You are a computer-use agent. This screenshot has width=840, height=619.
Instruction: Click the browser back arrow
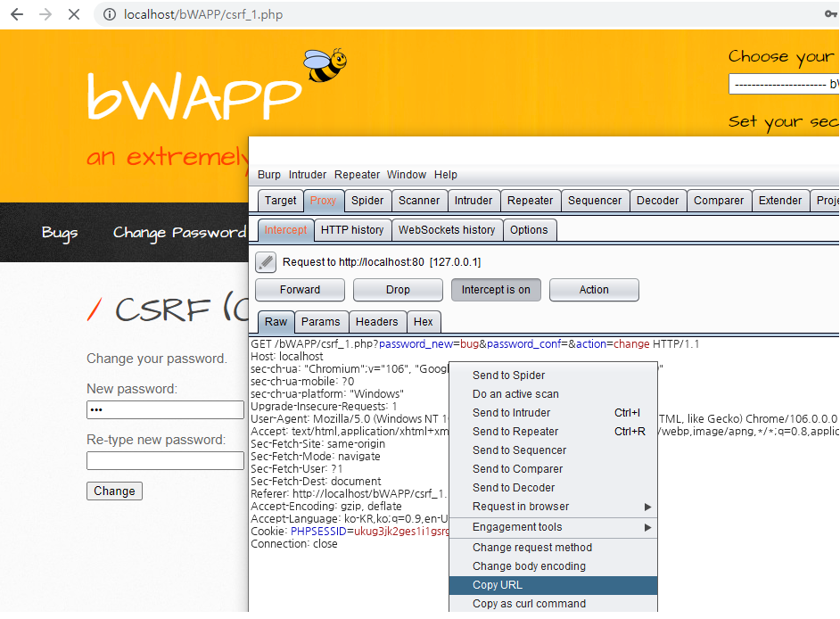[17, 14]
